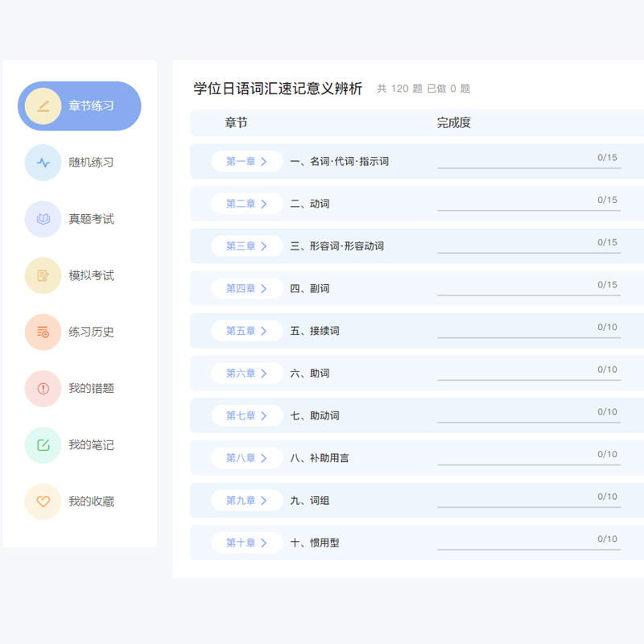Viewport: 644px width, 644px height.
Task: Click chapter title 八、补助用言
Action: [x=320, y=458]
